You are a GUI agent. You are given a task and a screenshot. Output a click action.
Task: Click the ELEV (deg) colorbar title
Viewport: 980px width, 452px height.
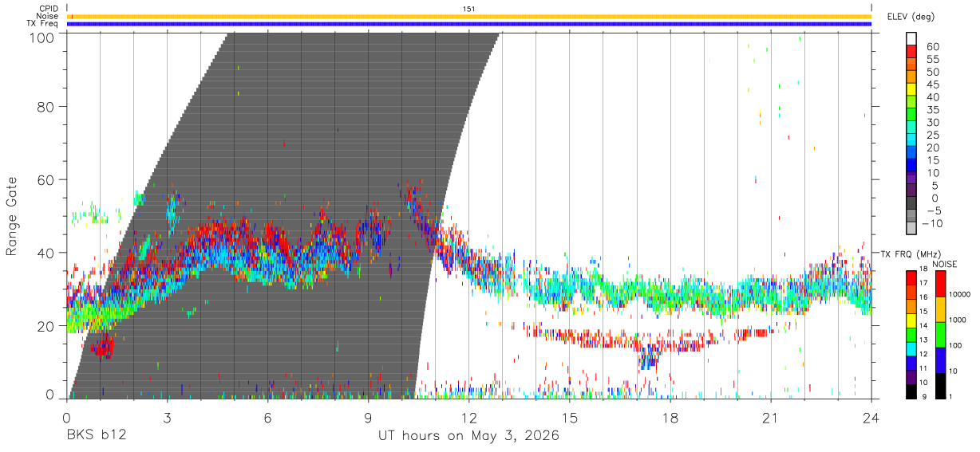pyautogui.click(x=911, y=17)
